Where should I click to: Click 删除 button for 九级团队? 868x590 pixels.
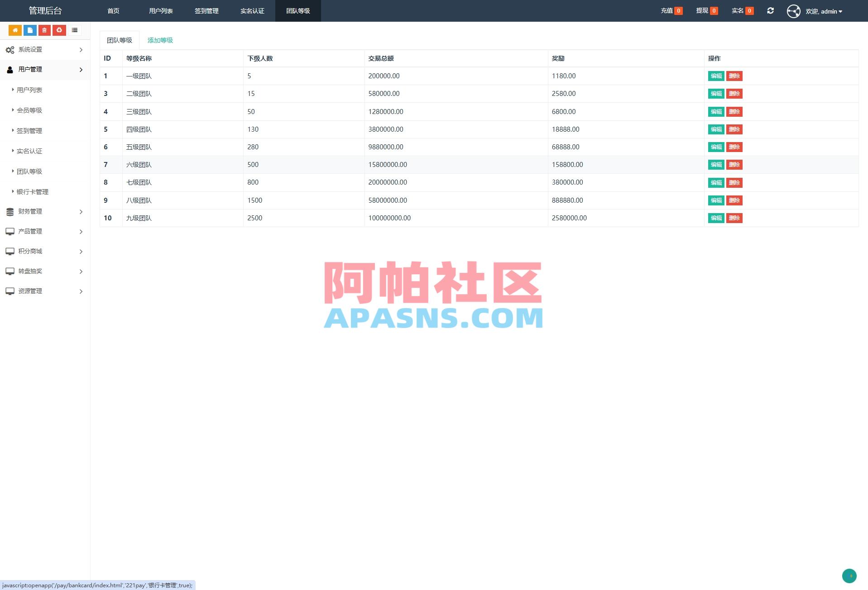[x=734, y=218]
